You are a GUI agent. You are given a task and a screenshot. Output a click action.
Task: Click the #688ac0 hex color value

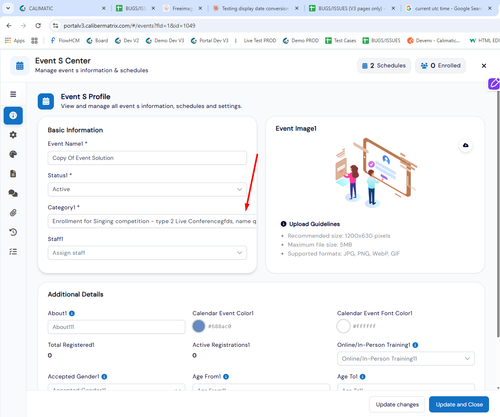click(220, 326)
